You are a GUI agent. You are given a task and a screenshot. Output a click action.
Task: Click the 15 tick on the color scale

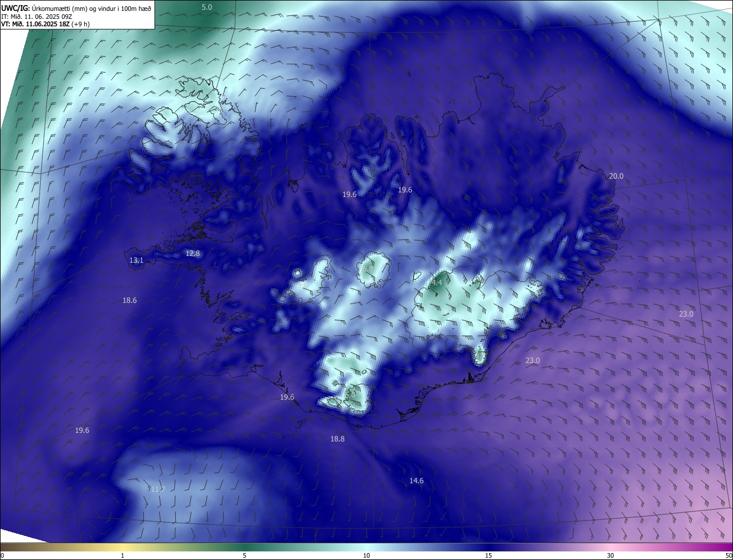pyautogui.click(x=488, y=555)
